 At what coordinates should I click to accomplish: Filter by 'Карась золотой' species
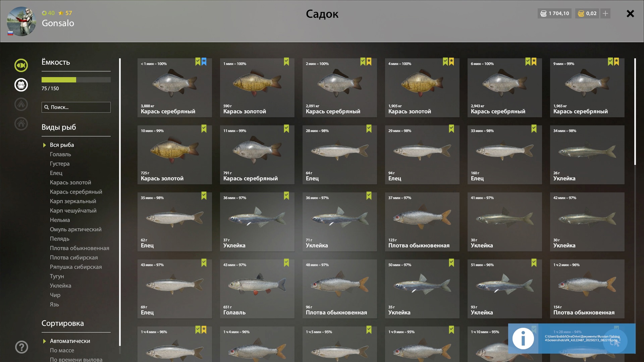tap(70, 182)
